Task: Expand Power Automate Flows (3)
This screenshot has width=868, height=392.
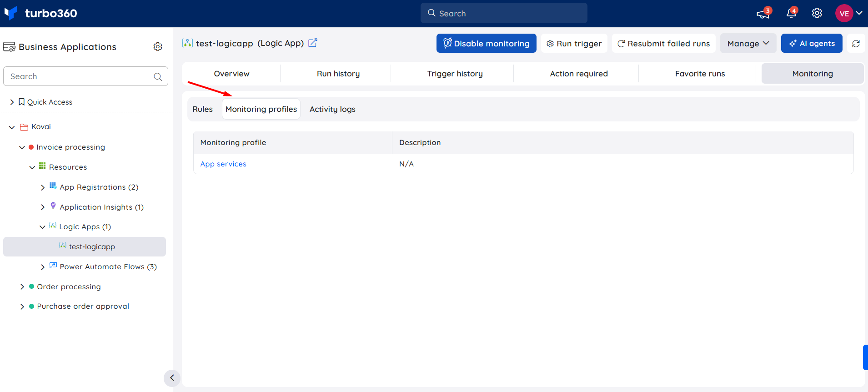Action: (x=43, y=267)
